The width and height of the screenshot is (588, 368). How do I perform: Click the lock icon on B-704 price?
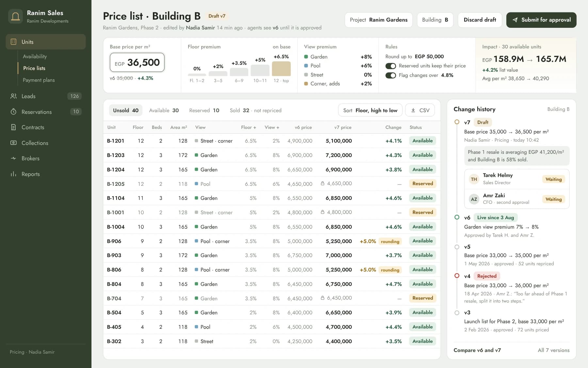[x=322, y=298]
